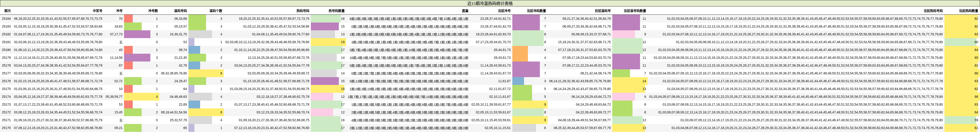
Task: Click current cold cell 11,61,67
Action: 505,81
